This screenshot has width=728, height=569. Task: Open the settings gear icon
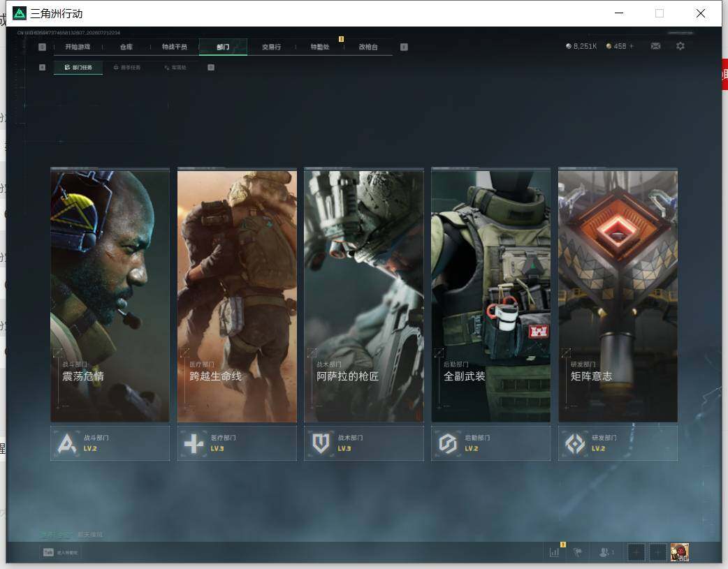pyautogui.click(x=680, y=46)
